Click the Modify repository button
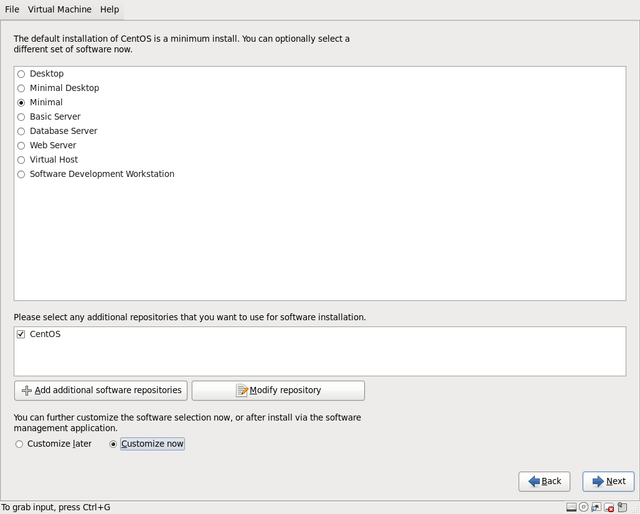The height and width of the screenshot is (514, 640). 278,391
